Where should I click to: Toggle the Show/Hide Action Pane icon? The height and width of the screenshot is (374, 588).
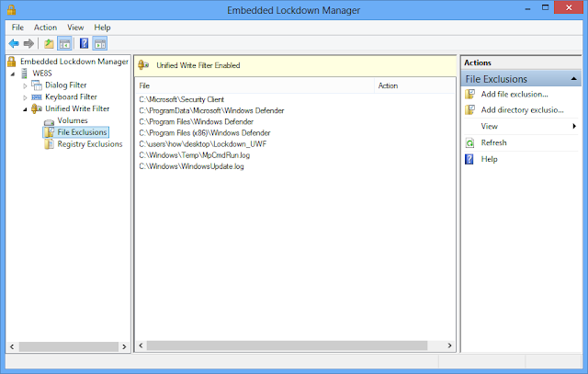[x=100, y=43]
